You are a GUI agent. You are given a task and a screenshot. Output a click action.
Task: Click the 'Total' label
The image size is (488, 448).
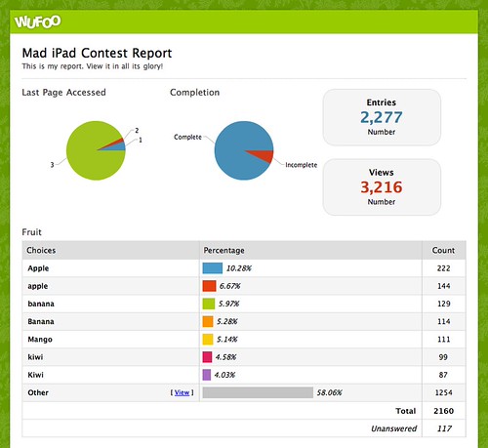pos(406,411)
